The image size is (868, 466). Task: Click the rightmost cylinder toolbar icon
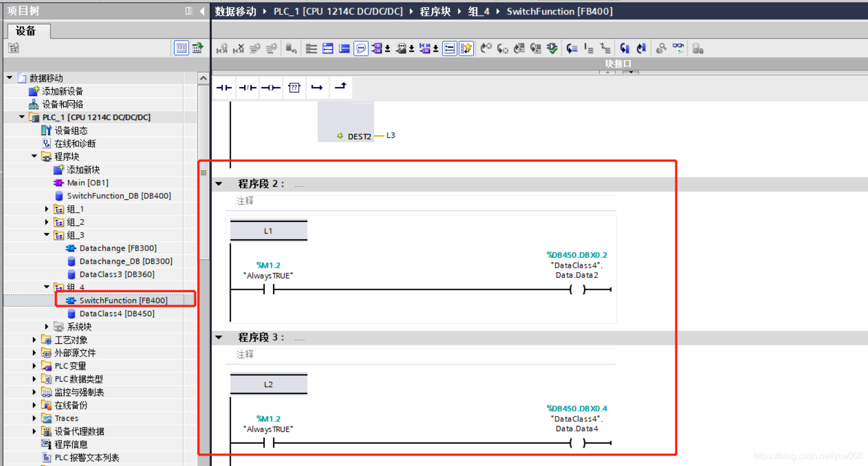tap(698, 48)
